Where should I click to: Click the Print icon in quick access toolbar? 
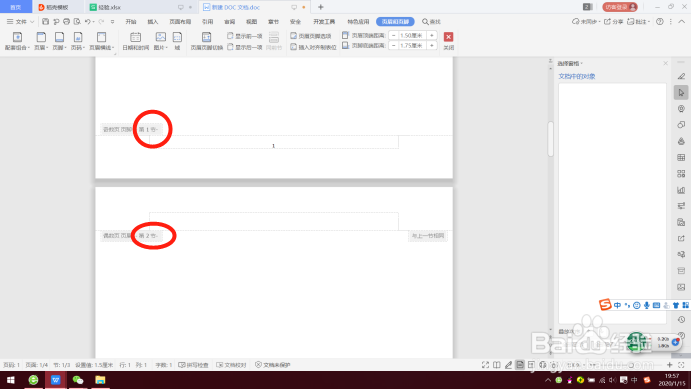click(x=66, y=22)
